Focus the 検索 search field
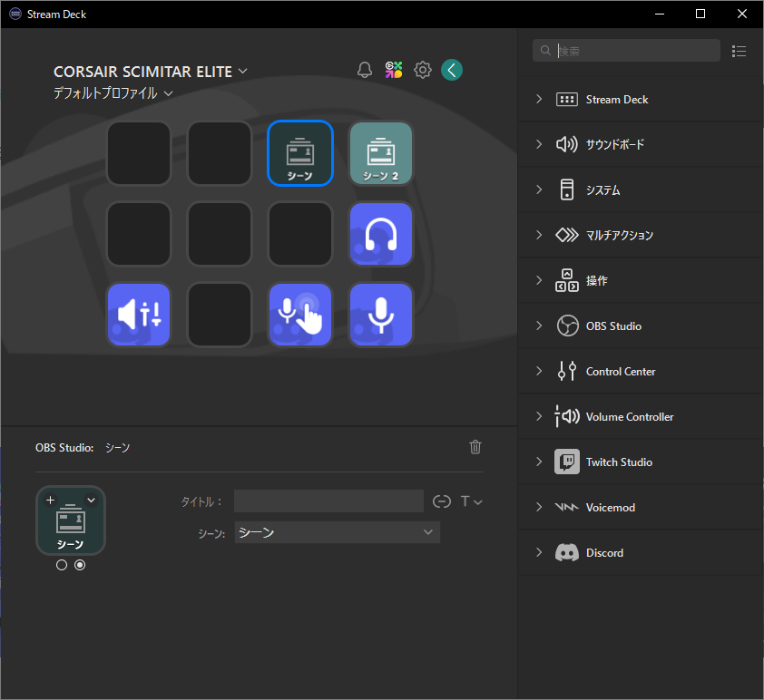Viewport: 764px width, 700px height. point(626,51)
